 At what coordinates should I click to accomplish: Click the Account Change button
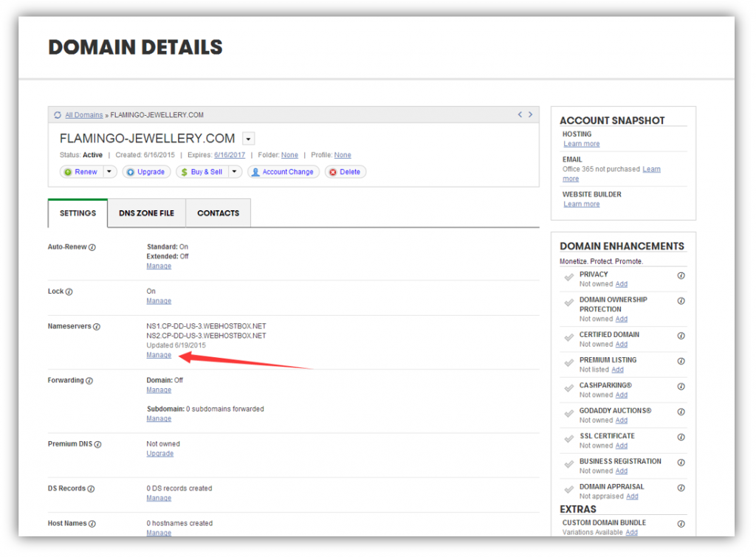[x=283, y=172]
